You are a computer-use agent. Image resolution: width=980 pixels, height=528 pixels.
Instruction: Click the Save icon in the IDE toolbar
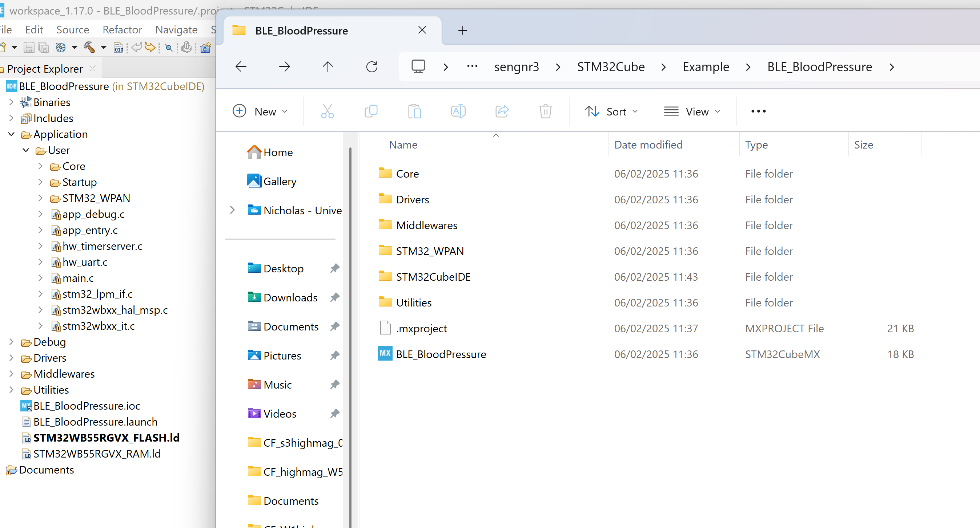(x=28, y=47)
